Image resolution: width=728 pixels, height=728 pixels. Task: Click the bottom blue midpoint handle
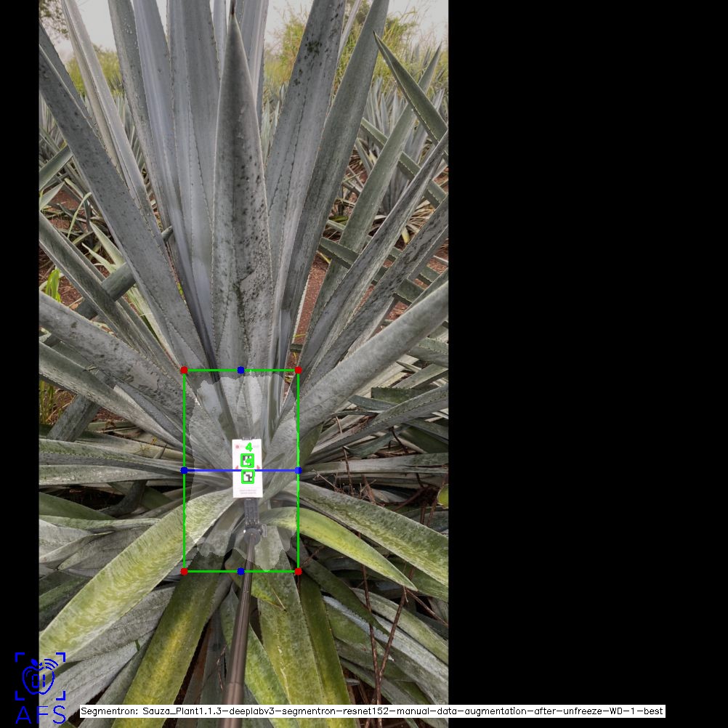[240, 572]
